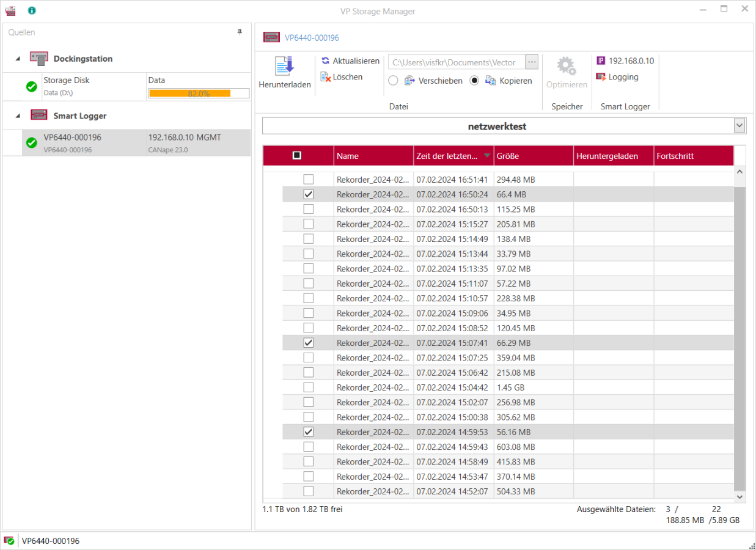Viewport: 756px width, 550px height.
Task: Uncheck the file row timed 15:07:41
Action: coord(309,343)
